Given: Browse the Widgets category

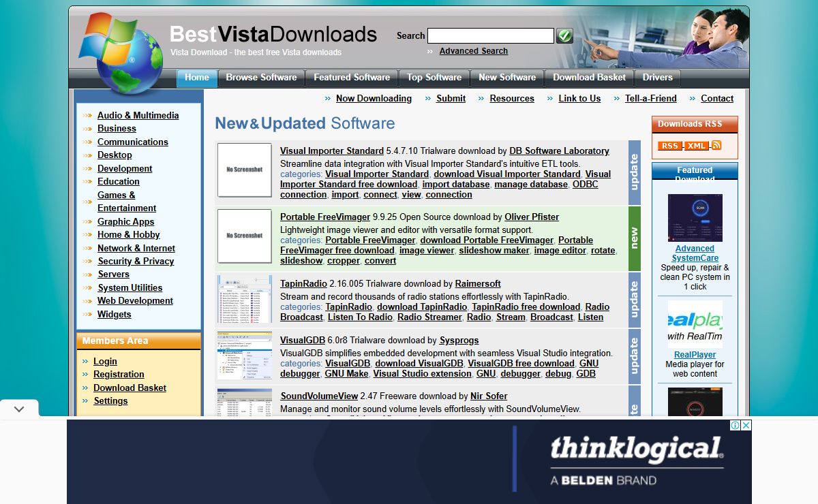Looking at the screenshot, I should (114, 315).
